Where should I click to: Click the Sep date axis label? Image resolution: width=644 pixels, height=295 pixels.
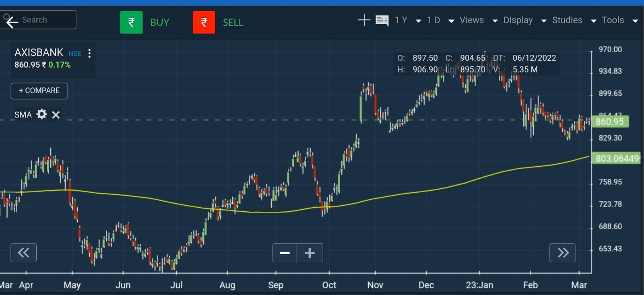click(276, 285)
